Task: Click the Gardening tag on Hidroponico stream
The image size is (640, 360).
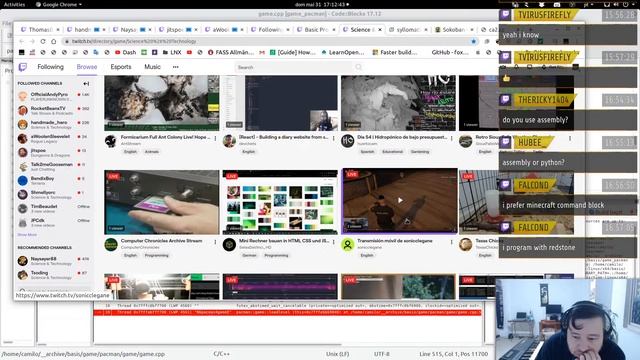Action: 420,151
